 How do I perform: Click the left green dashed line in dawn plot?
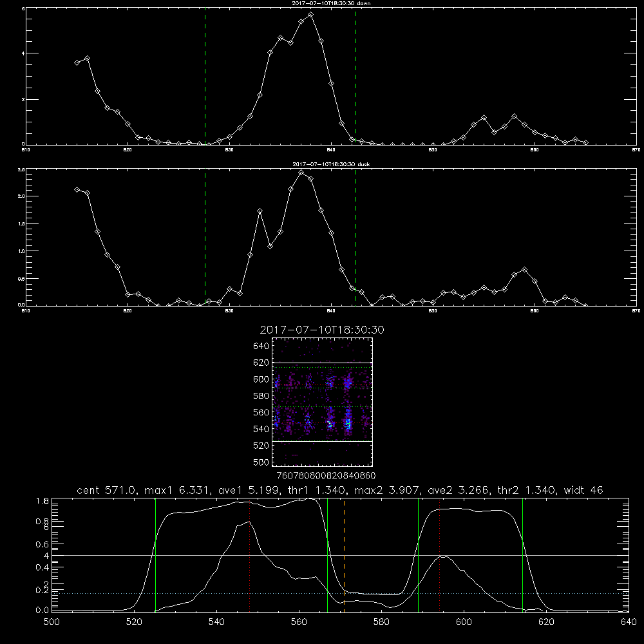(205, 77)
